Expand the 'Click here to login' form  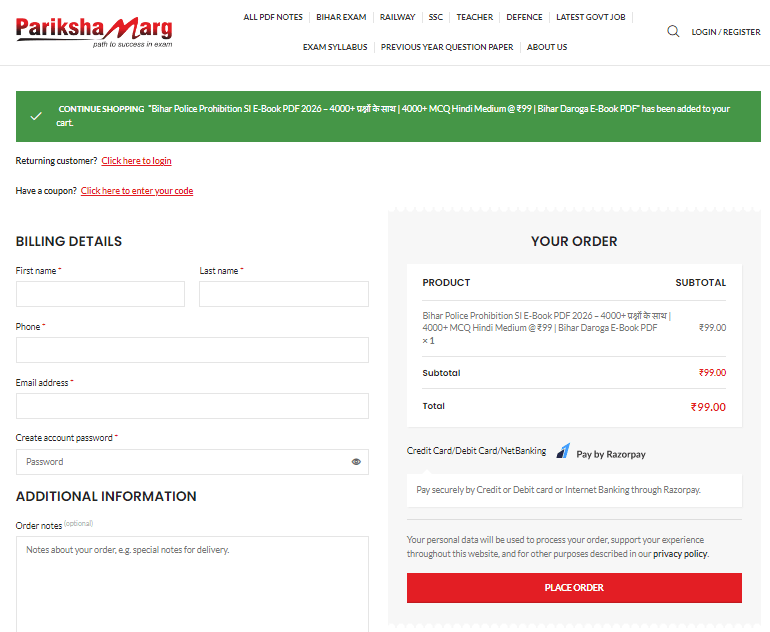pyautogui.click(x=136, y=161)
